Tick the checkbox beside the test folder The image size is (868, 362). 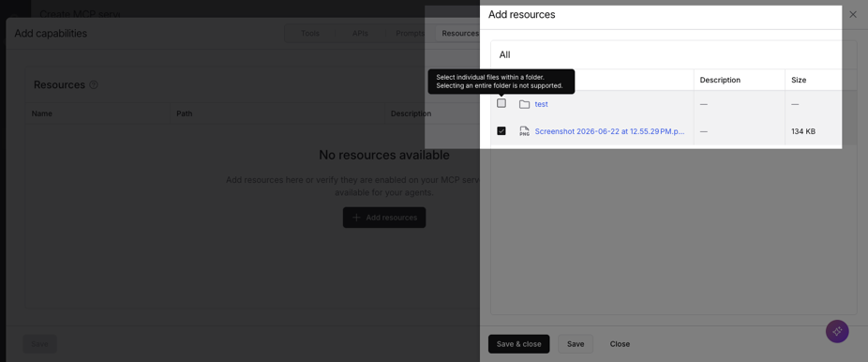pos(501,103)
